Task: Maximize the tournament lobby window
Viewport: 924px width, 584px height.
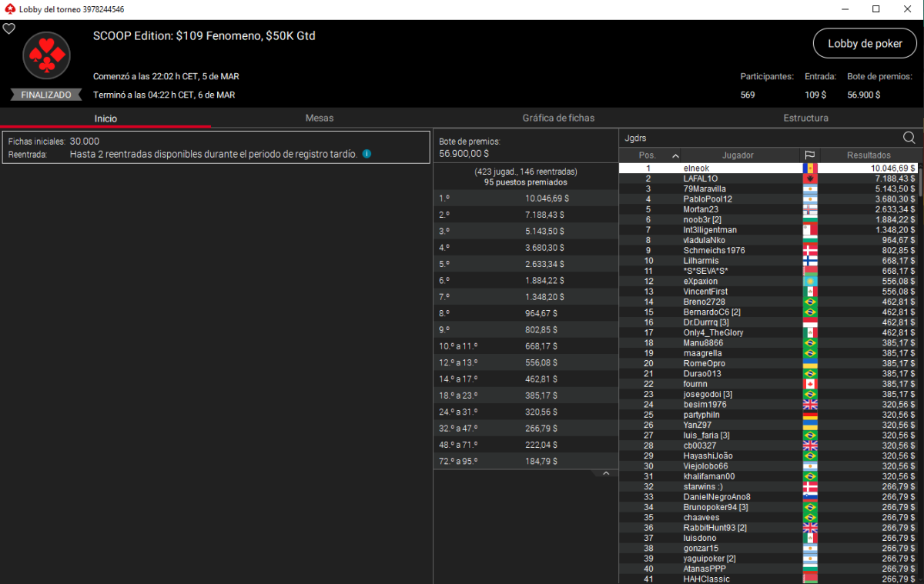Action: (875, 9)
